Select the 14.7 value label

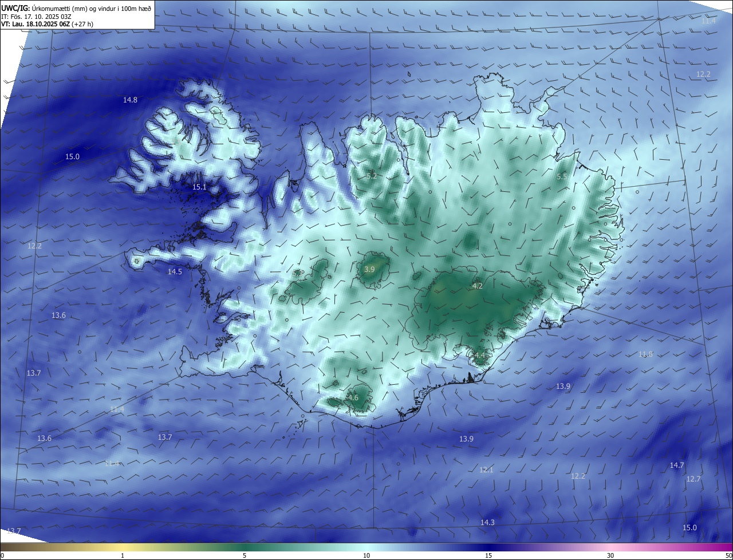coord(677,466)
